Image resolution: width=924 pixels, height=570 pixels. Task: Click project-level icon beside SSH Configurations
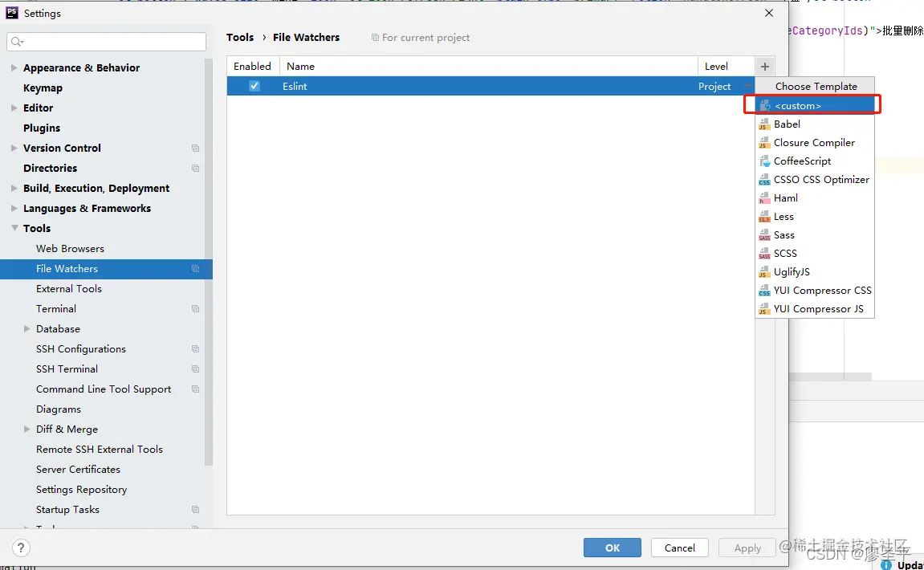point(196,349)
